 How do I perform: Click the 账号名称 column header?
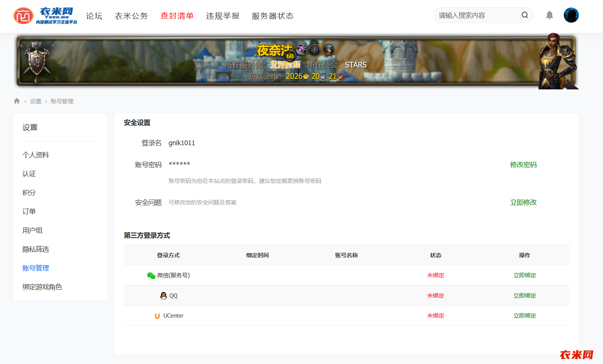(x=347, y=255)
